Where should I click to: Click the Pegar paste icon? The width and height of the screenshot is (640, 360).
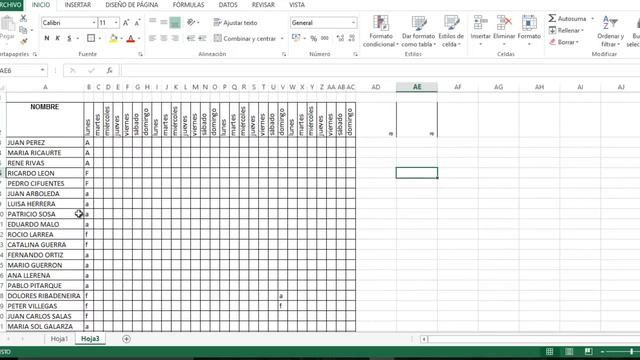7,28
